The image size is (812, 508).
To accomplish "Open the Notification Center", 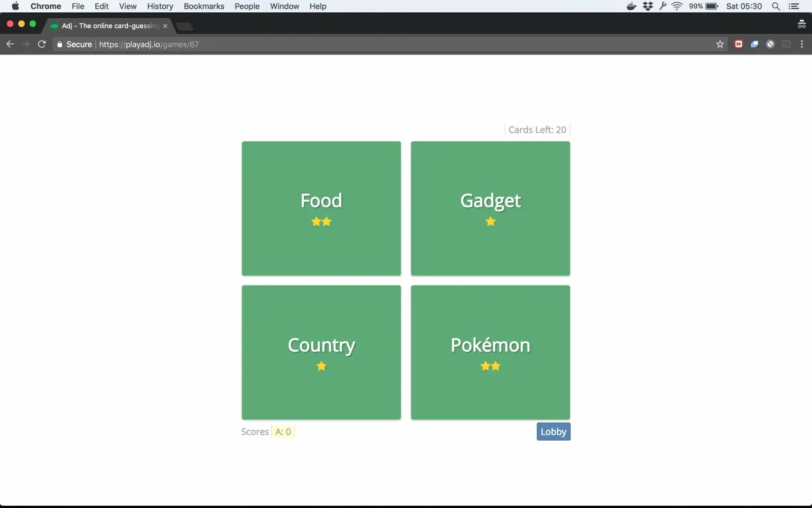I will [794, 6].
